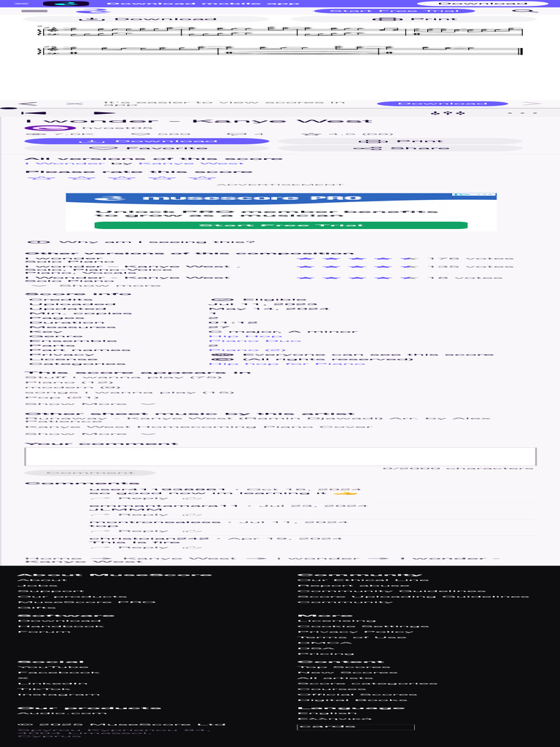Open the Kanye West artist link
This screenshot has height=747, width=560.
tap(190, 163)
